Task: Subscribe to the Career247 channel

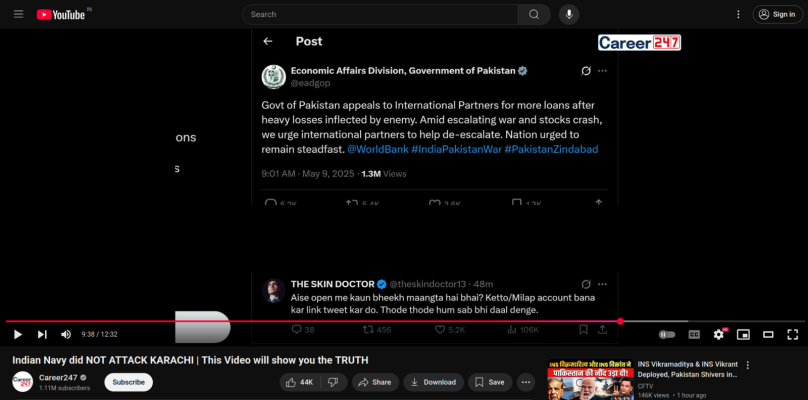Action: point(129,382)
